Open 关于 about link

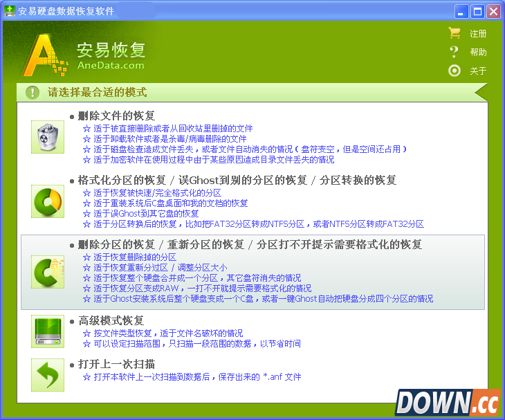pos(478,71)
